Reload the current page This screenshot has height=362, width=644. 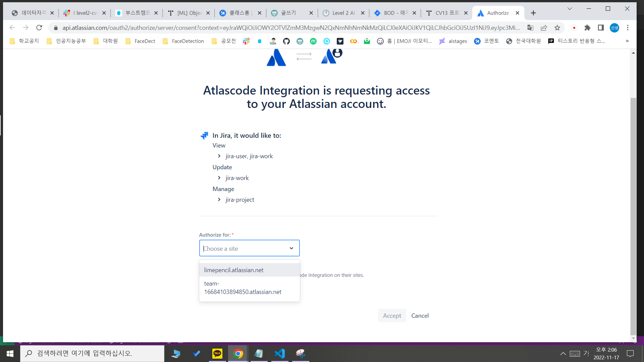[x=39, y=28]
